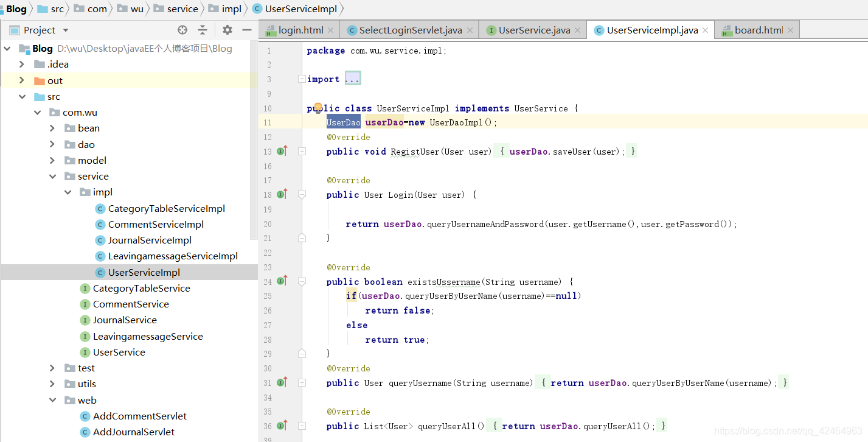Screen dimensions: 868x442
Task: Expand the .idea folder
Action: point(22,64)
